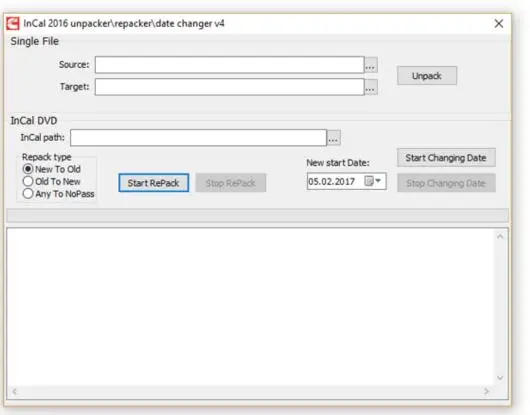Image resolution: width=530 pixels, height=415 pixels.
Task: Open the calendar icon in date picker
Action: [369, 181]
